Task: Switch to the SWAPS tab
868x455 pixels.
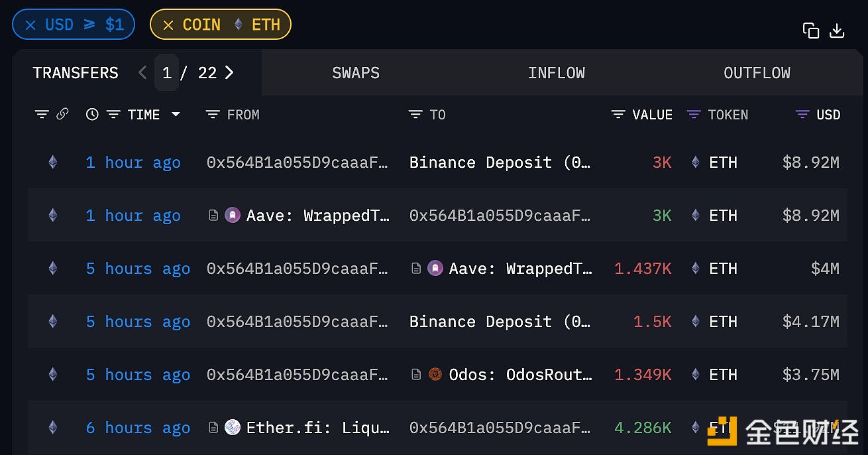Action: pos(356,73)
